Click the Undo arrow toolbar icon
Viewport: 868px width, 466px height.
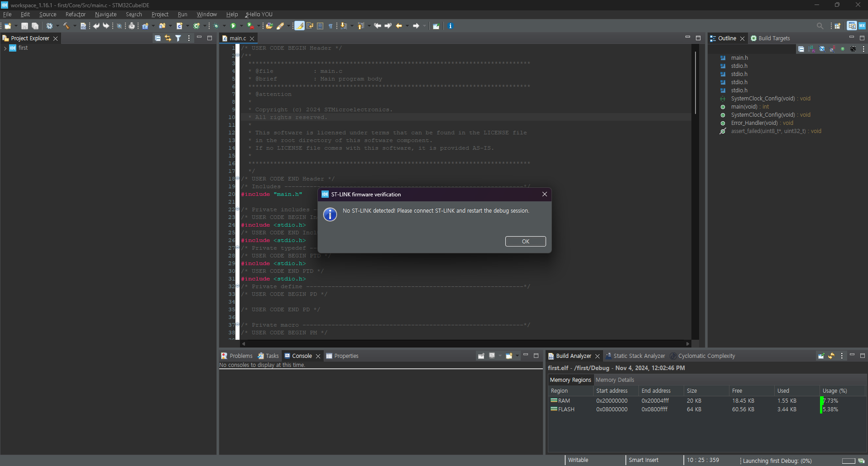tap(96, 26)
